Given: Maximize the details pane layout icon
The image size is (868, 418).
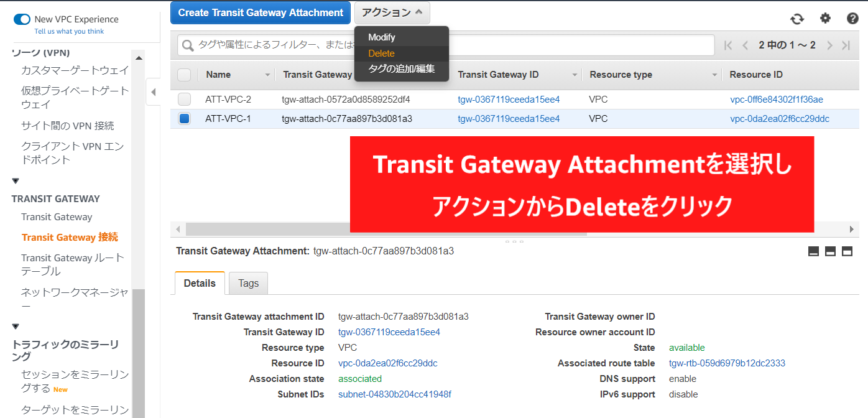Looking at the screenshot, I should pyautogui.click(x=846, y=251).
